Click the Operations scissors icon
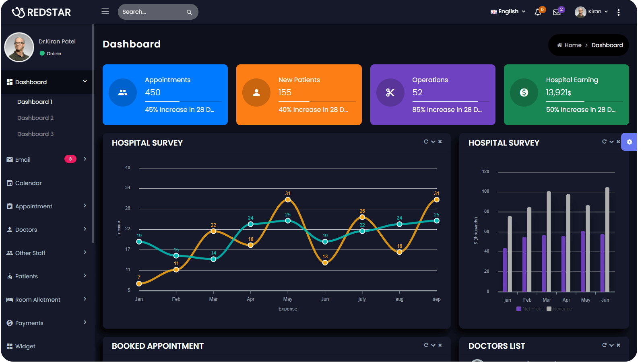Screen dimensions: 644x362 coord(390,93)
